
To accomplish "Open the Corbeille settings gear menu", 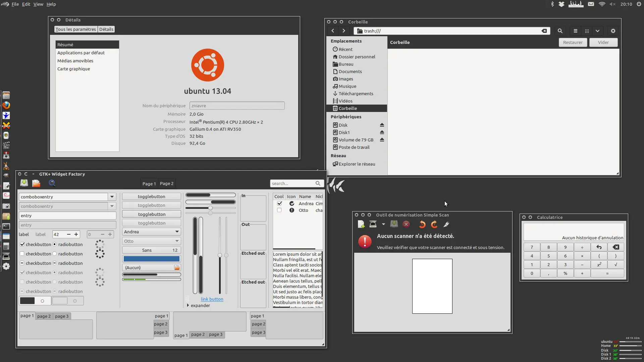I will click(613, 31).
